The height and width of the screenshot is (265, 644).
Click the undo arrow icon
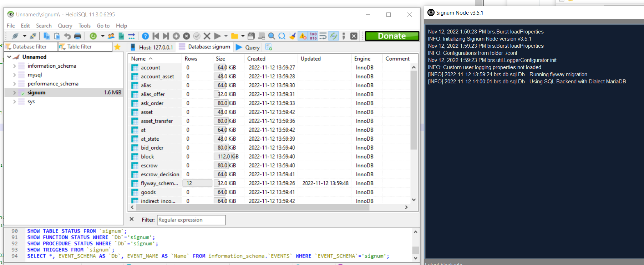click(67, 36)
